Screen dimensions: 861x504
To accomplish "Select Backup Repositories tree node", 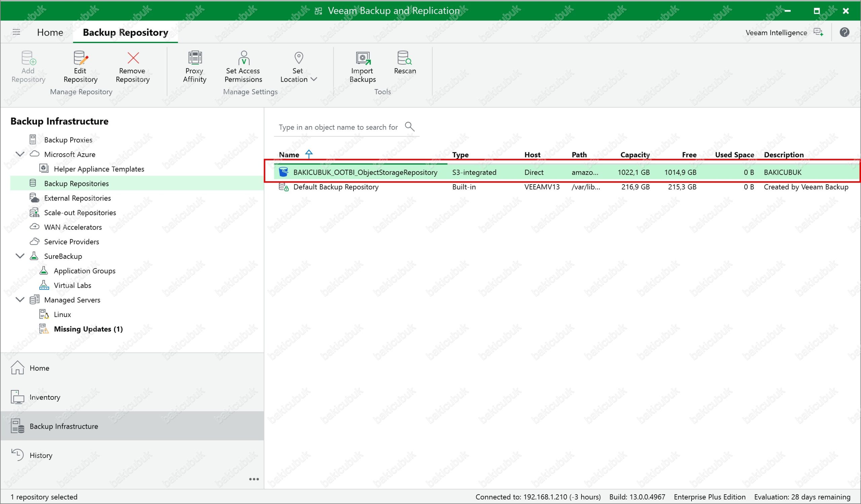I will pos(77,183).
